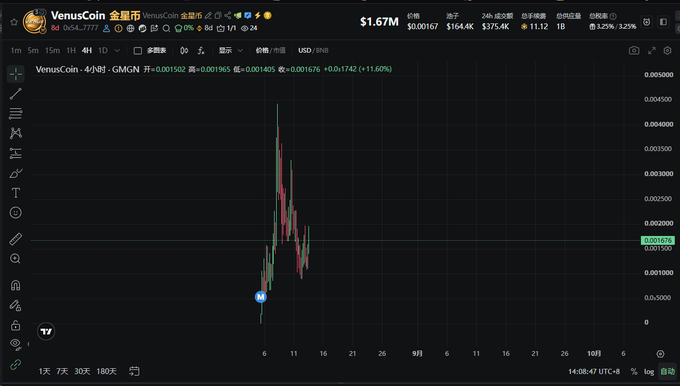This screenshot has width=680, height=386.
Task: Switch to 1D timeframe
Action: (103, 50)
